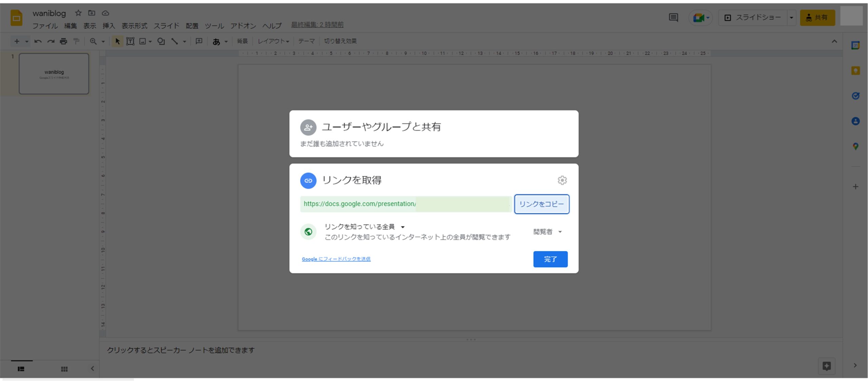Open the zoom level dropdown arrow

pos(103,42)
